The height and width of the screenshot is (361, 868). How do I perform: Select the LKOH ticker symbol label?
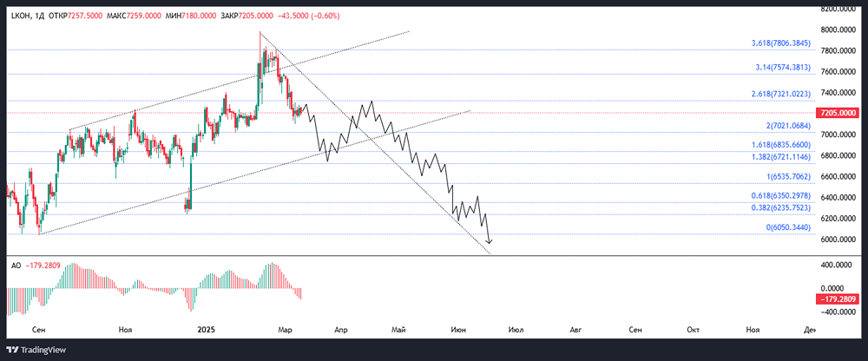click(x=21, y=16)
